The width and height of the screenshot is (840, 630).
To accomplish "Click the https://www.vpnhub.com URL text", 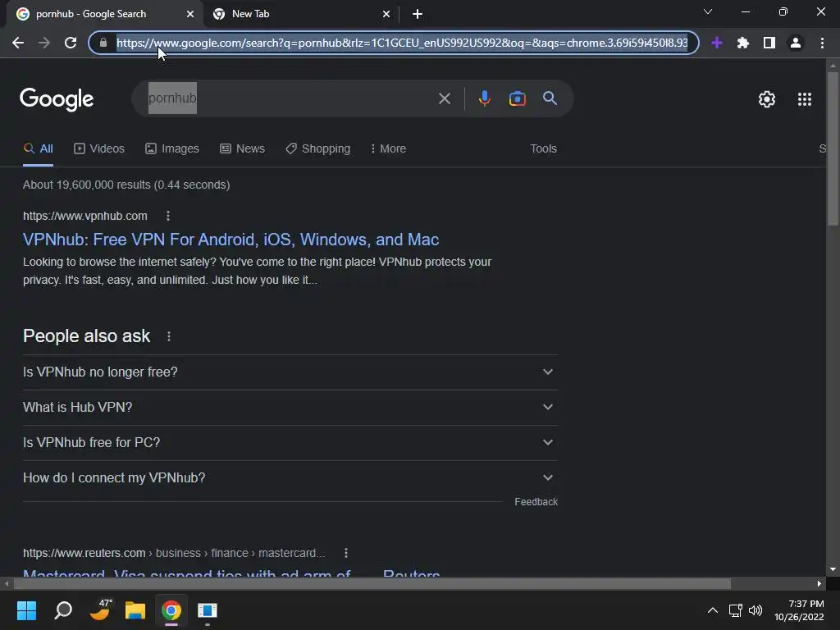I will [85, 216].
